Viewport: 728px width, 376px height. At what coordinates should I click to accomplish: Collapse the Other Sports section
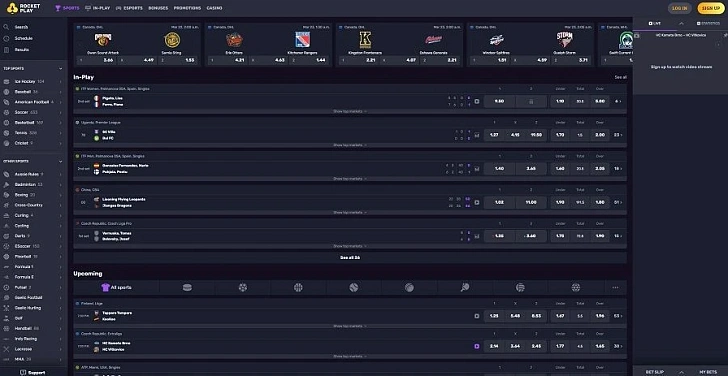(60, 162)
